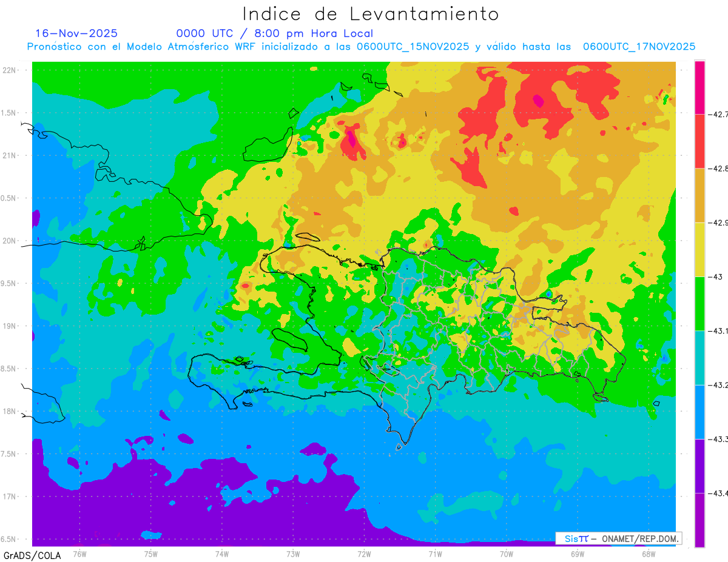The height and width of the screenshot is (562, 728).
Task: Click the title "Indice de Levantamiento"
Action: (x=371, y=14)
